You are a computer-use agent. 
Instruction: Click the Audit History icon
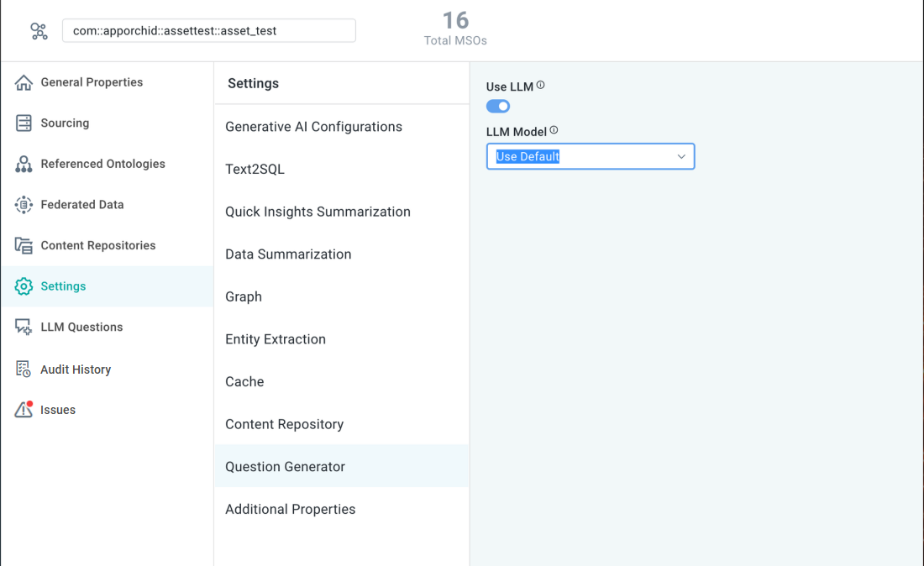(24, 369)
